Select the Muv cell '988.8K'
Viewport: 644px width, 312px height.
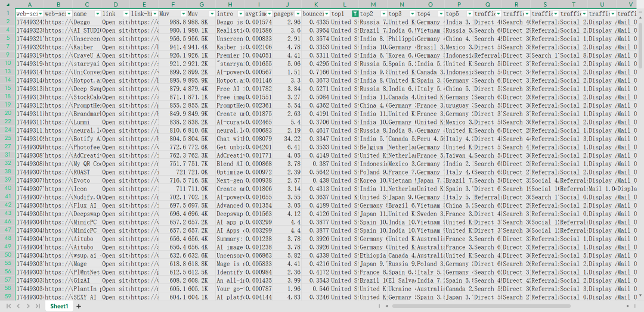click(x=202, y=22)
